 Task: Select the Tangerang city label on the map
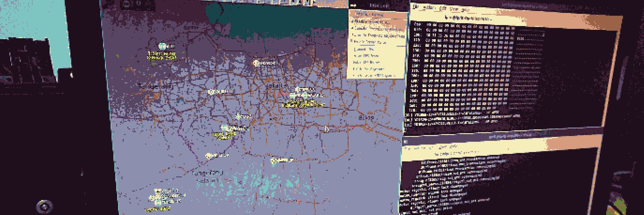click(156, 86)
